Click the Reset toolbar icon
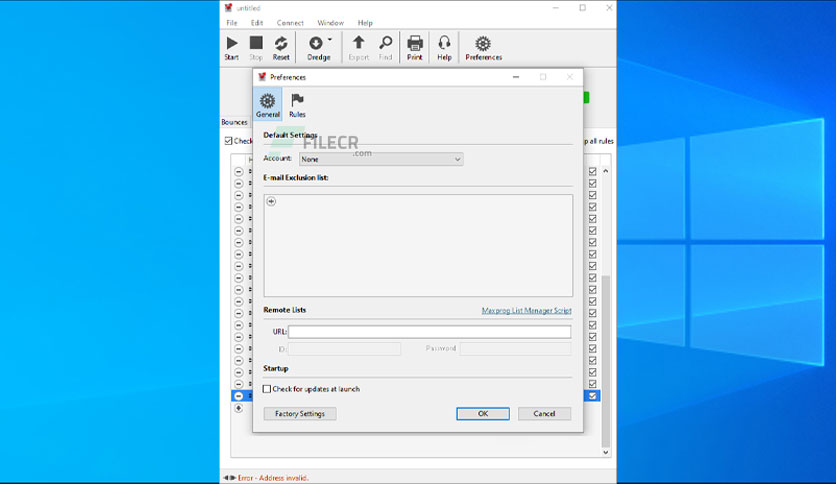 point(281,47)
